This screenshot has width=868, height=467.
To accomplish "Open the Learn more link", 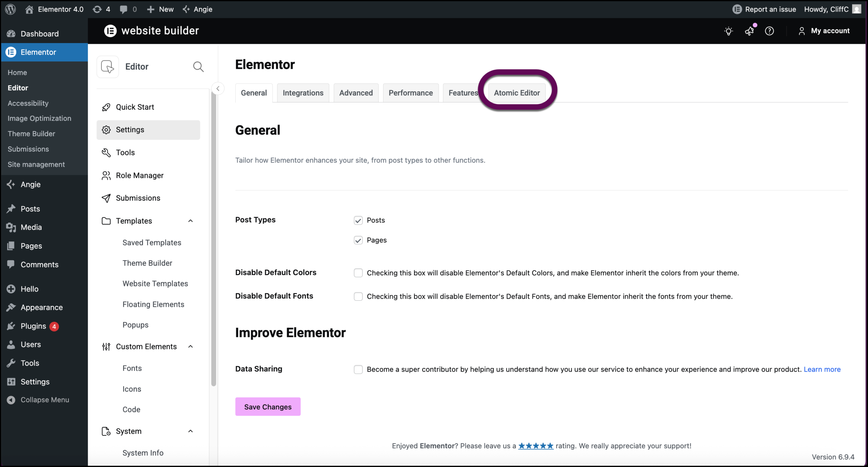I will (822, 369).
